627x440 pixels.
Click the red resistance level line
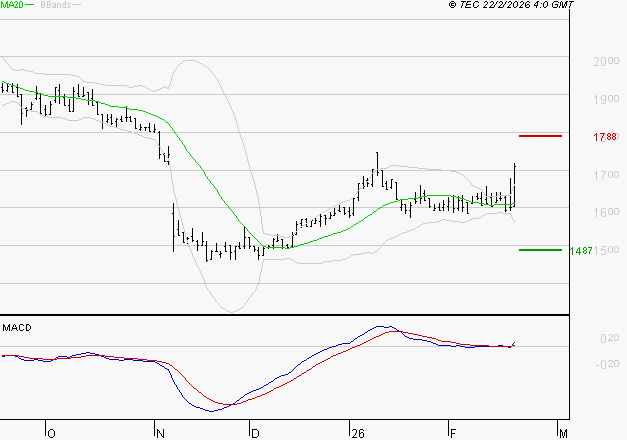point(540,136)
